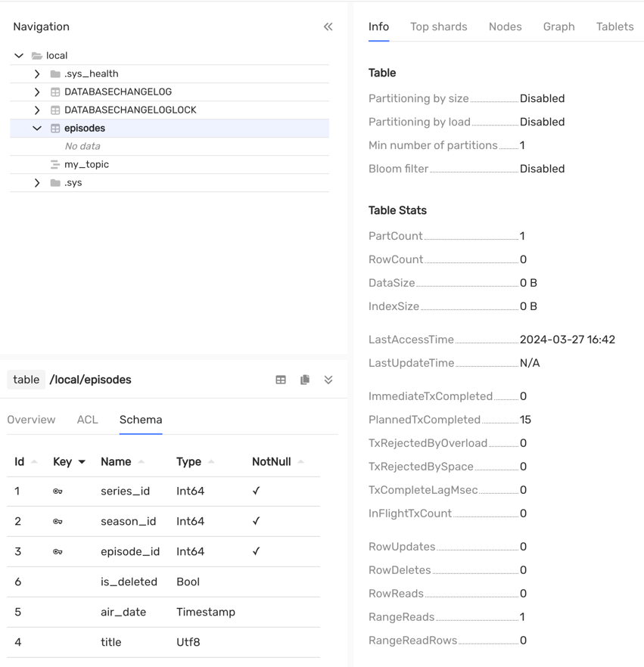Switch to the Top shards tab
Screen dimensions: 644x667
438,26
